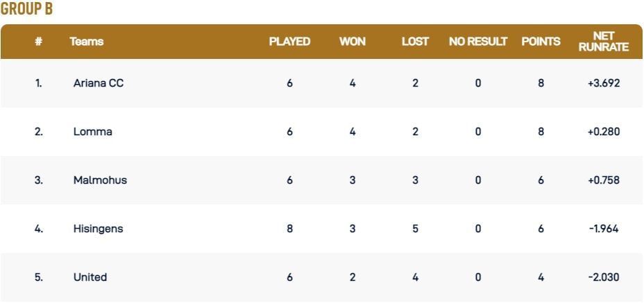The width and height of the screenshot is (644, 303).
Task: Click the Won column header
Action: 353,42
